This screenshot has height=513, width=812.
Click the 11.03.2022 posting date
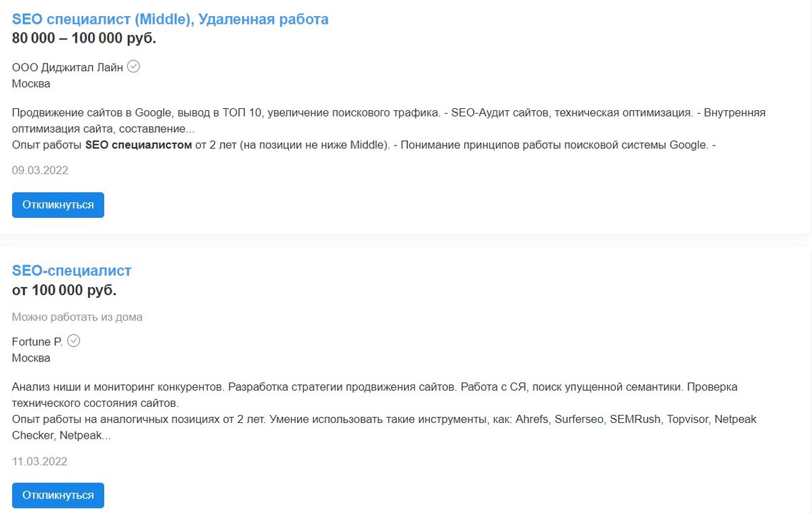(x=40, y=462)
